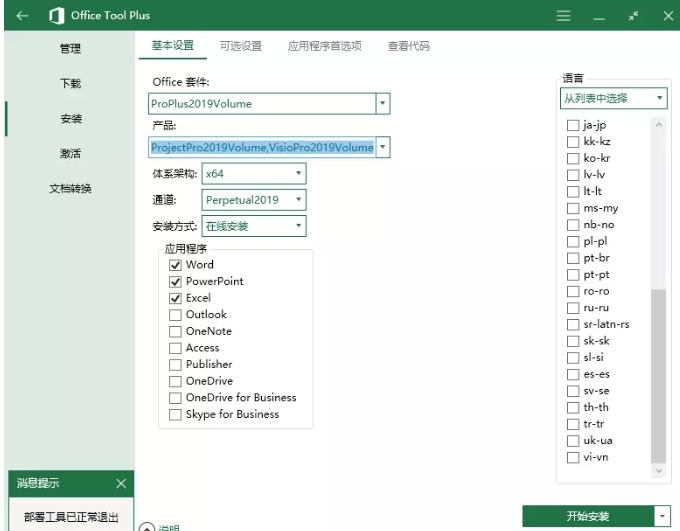Check the sr-latn-rs language checkbox
This screenshot has width=680, height=531.
click(x=573, y=324)
